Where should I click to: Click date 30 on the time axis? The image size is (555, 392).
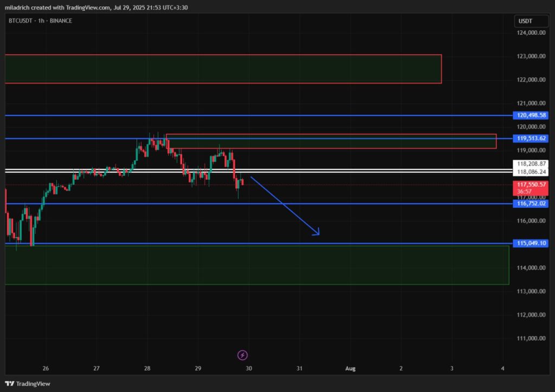coord(249,369)
